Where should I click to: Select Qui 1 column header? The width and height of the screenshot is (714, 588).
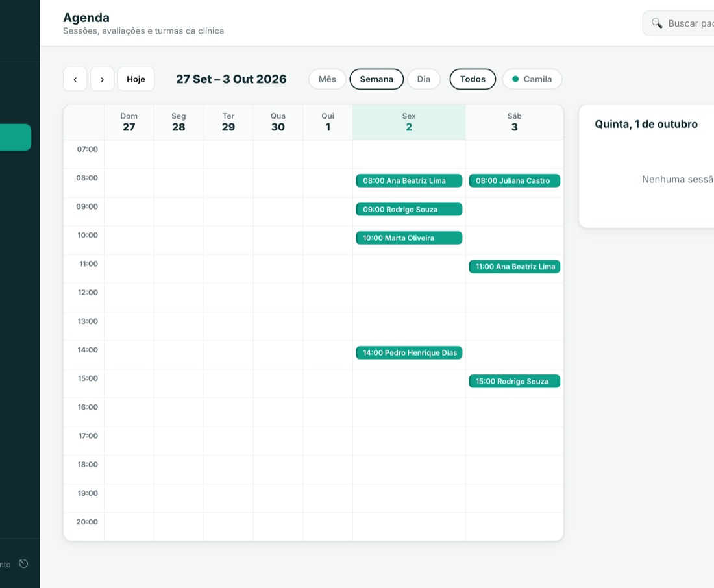tap(328, 122)
